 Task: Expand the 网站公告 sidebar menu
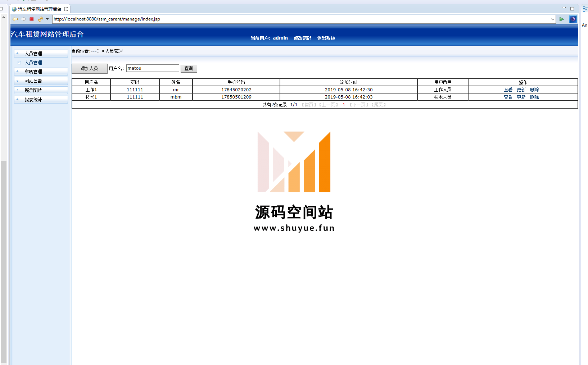[x=41, y=81]
